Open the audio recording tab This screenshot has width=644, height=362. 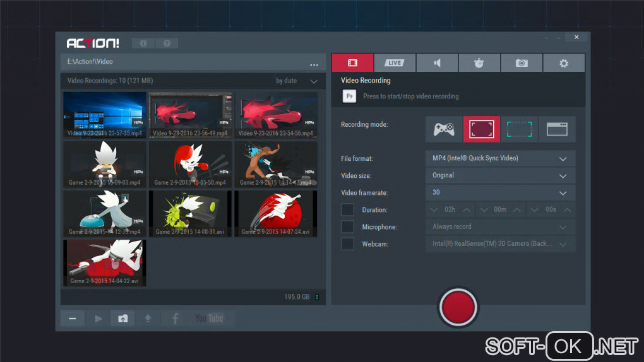(437, 63)
